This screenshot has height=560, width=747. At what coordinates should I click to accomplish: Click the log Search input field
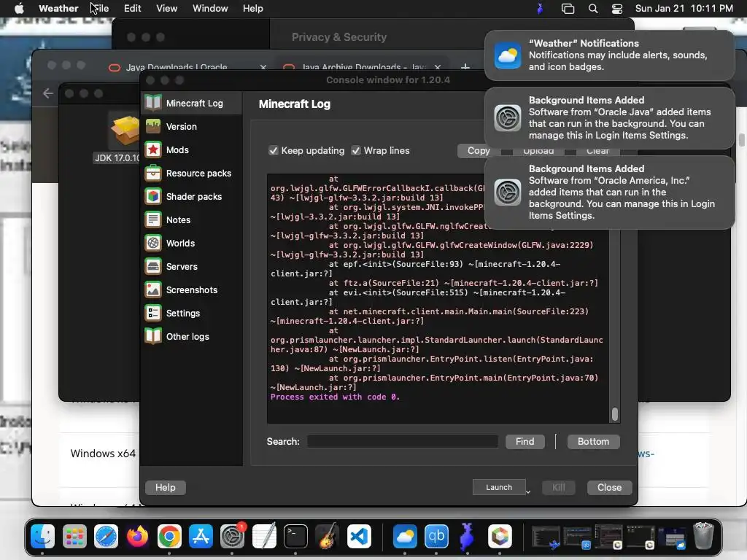[403, 441]
